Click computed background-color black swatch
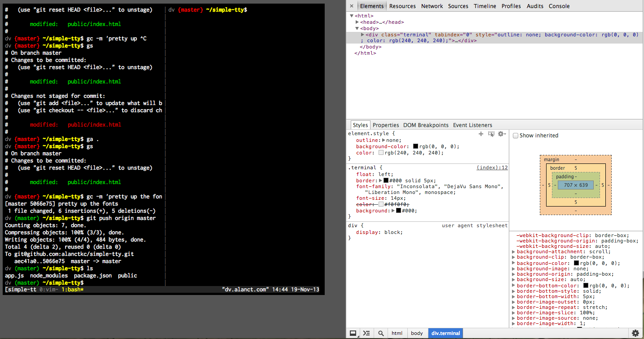Screen dimensions: 644x339 576,263
